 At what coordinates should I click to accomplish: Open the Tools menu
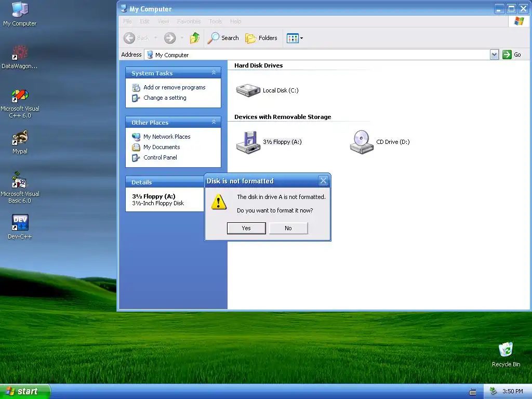coord(216,21)
